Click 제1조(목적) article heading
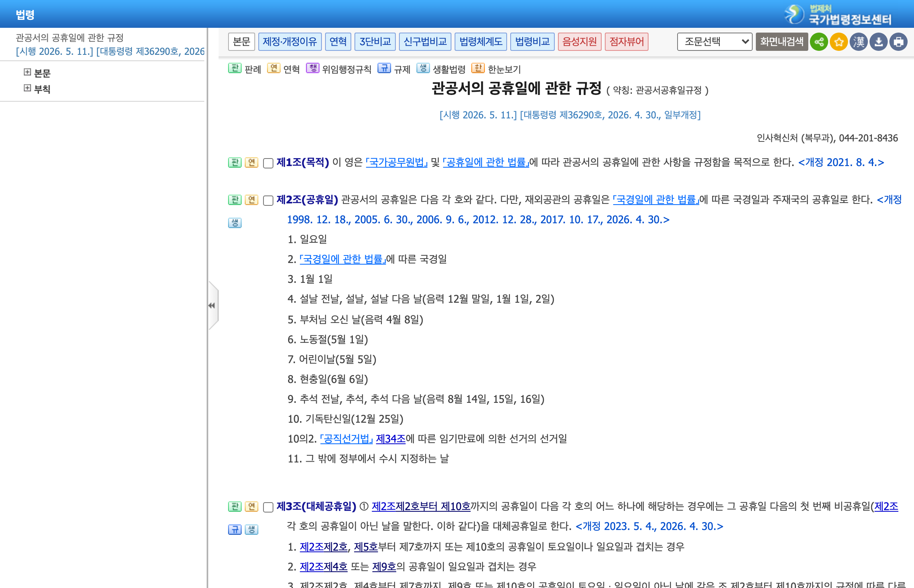Image resolution: width=914 pixels, height=588 pixels. pyautogui.click(x=303, y=162)
